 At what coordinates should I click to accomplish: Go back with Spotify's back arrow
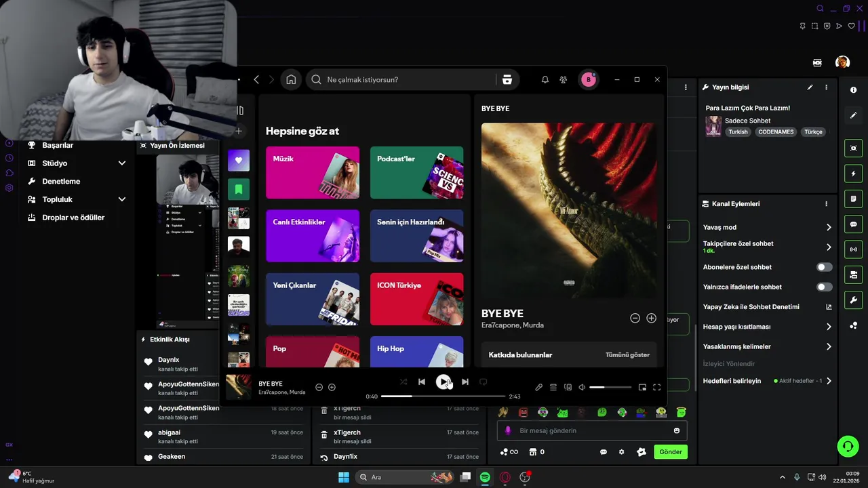tap(256, 80)
